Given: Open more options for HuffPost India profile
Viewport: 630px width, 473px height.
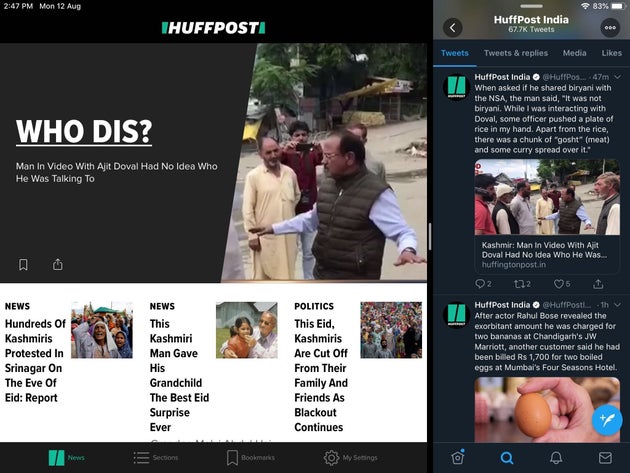Looking at the screenshot, I should point(610,28).
